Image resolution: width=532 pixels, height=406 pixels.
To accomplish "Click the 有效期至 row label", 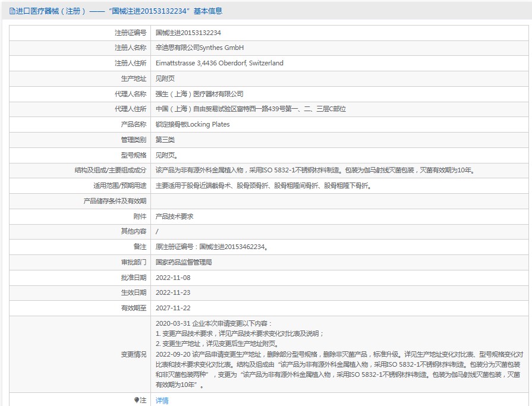I will point(134,308).
